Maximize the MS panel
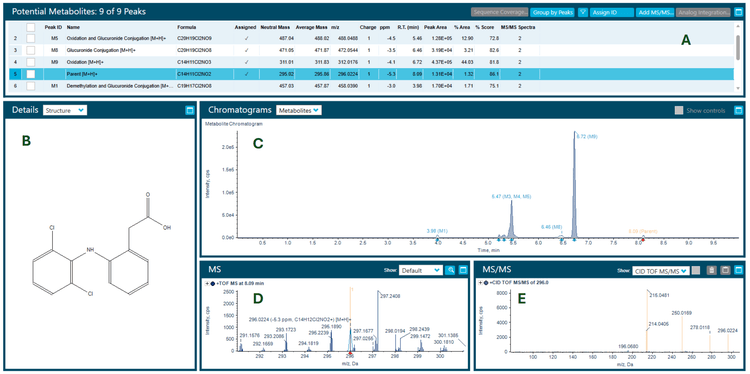Screen dimensions: 750x374 pos(463,270)
